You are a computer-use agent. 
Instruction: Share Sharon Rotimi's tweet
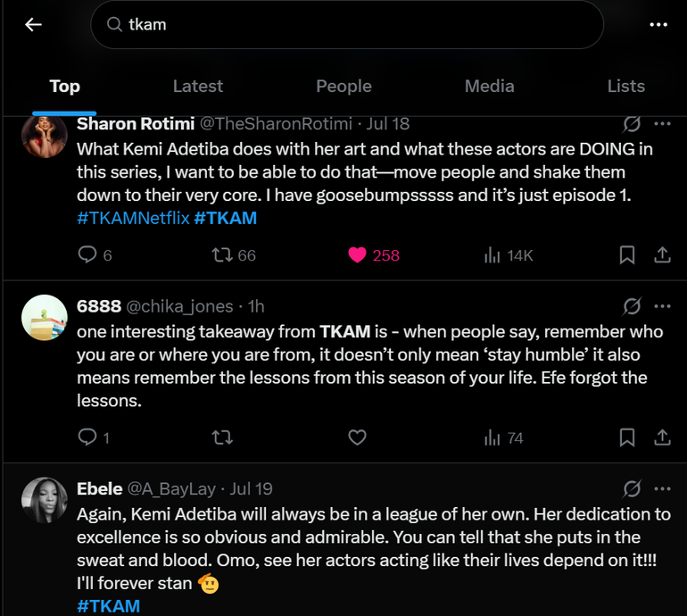click(x=662, y=255)
